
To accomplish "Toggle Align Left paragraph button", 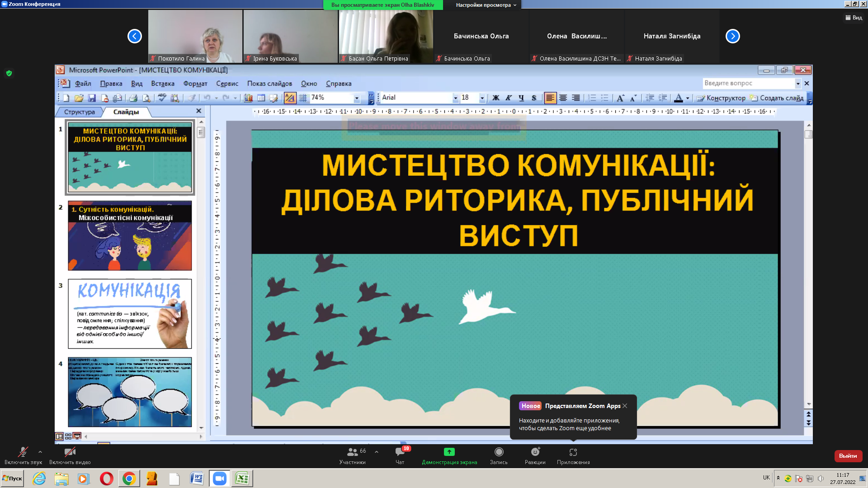I will 550,98.
